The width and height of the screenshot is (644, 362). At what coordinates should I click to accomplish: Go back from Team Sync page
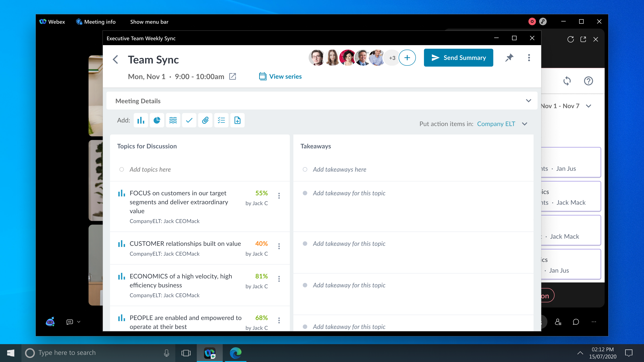coord(115,59)
